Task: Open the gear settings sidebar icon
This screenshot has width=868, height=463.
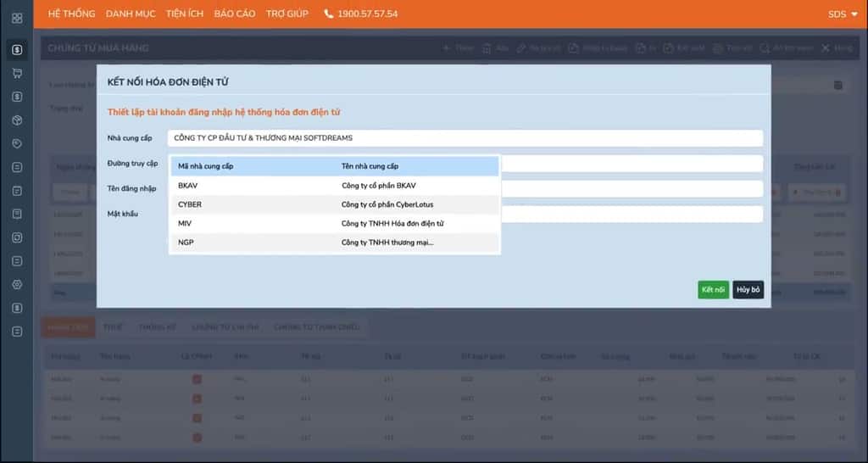Action: point(17,285)
